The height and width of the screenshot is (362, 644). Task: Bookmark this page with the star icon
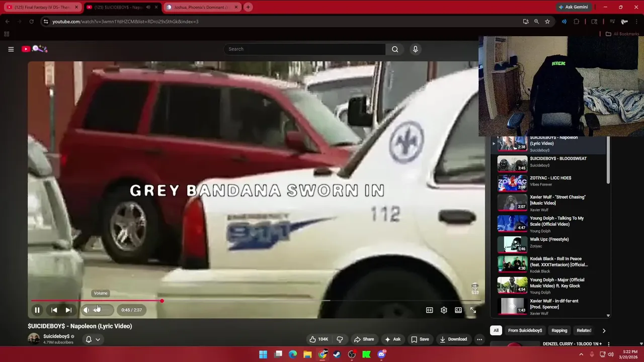click(x=547, y=22)
